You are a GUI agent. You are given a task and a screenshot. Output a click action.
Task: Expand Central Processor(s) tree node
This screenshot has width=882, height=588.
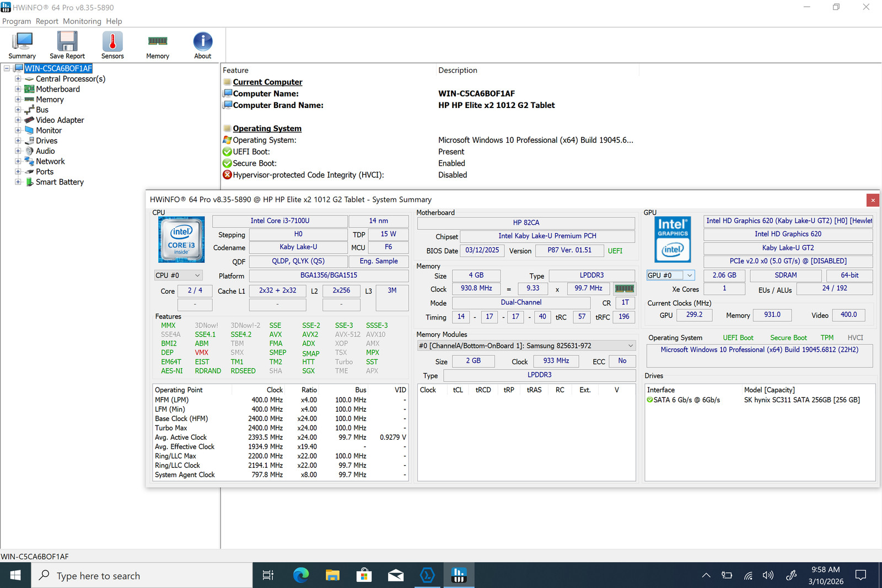pyautogui.click(x=18, y=79)
